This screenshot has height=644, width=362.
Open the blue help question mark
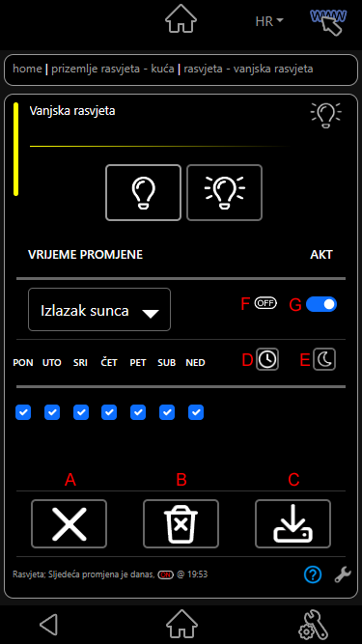coord(313,574)
